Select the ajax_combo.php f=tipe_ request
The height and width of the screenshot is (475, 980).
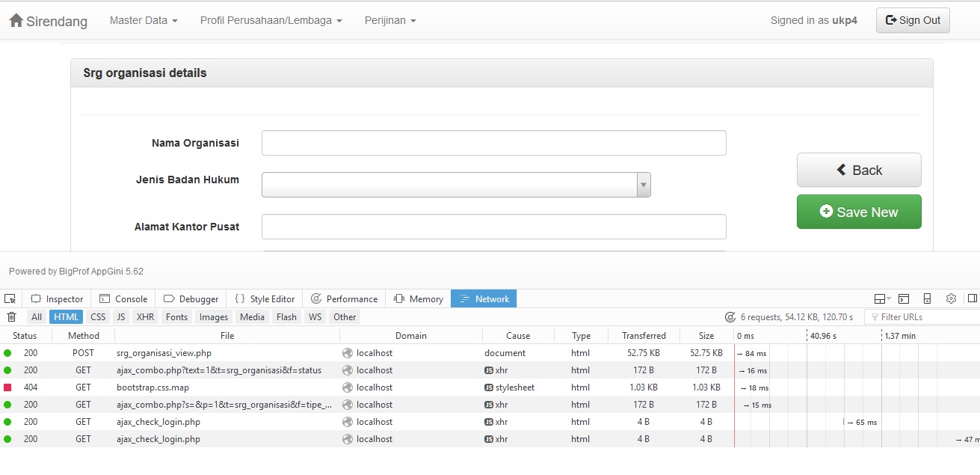click(x=490, y=405)
